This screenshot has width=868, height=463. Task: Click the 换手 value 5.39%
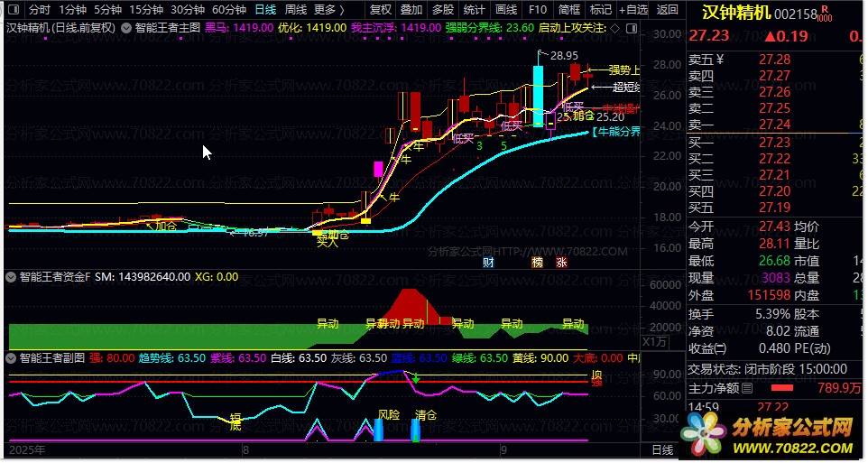coord(772,315)
